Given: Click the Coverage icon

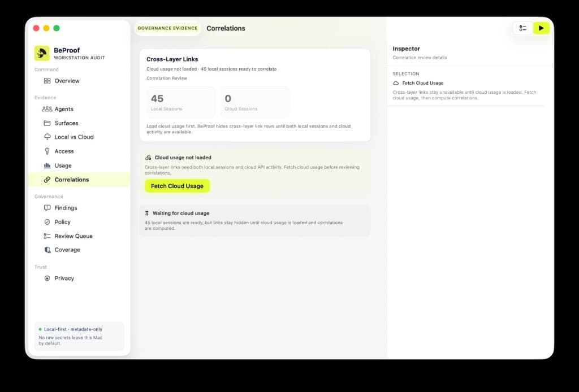Looking at the screenshot, I should pyautogui.click(x=47, y=250).
